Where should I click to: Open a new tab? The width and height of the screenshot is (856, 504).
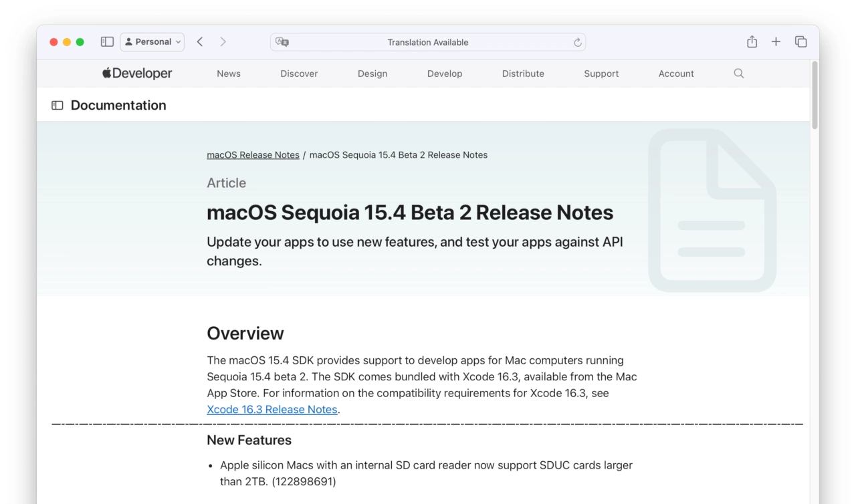[776, 42]
